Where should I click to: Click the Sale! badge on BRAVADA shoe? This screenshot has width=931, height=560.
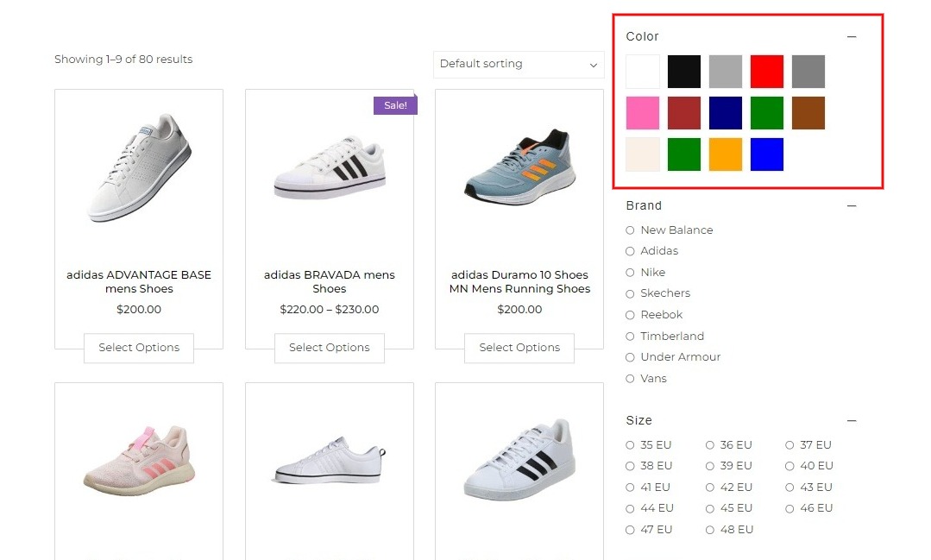click(395, 105)
